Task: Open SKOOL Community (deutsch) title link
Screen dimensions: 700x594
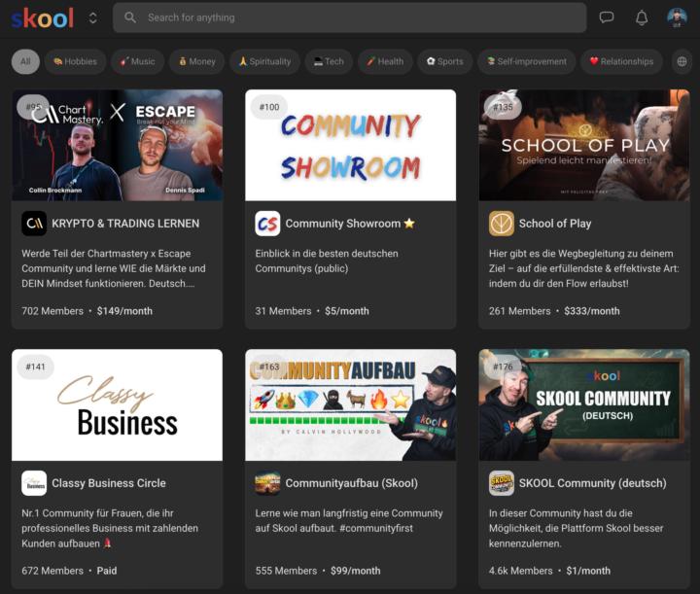Action: (592, 483)
